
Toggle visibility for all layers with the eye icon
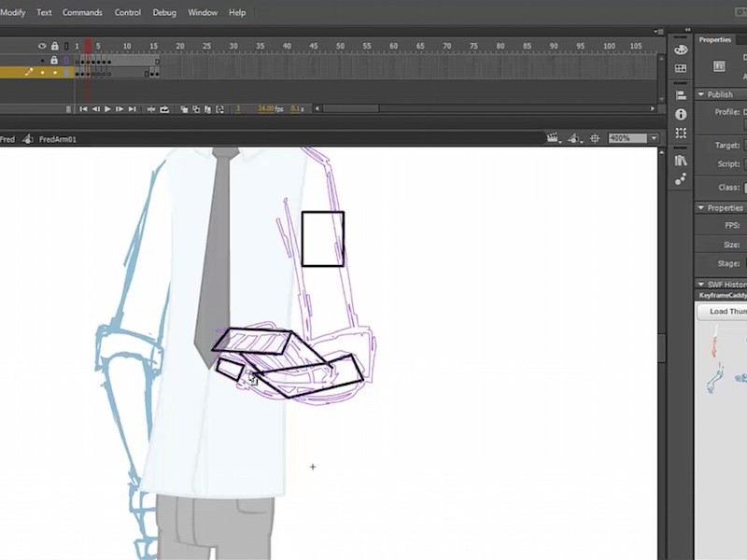pyautogui.click(x=40, y=45)
